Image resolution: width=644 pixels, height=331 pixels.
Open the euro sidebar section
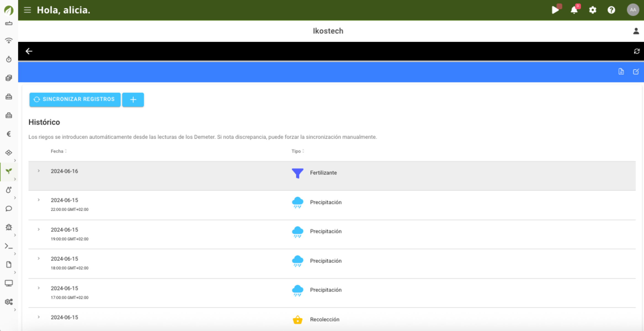[9, 134]
